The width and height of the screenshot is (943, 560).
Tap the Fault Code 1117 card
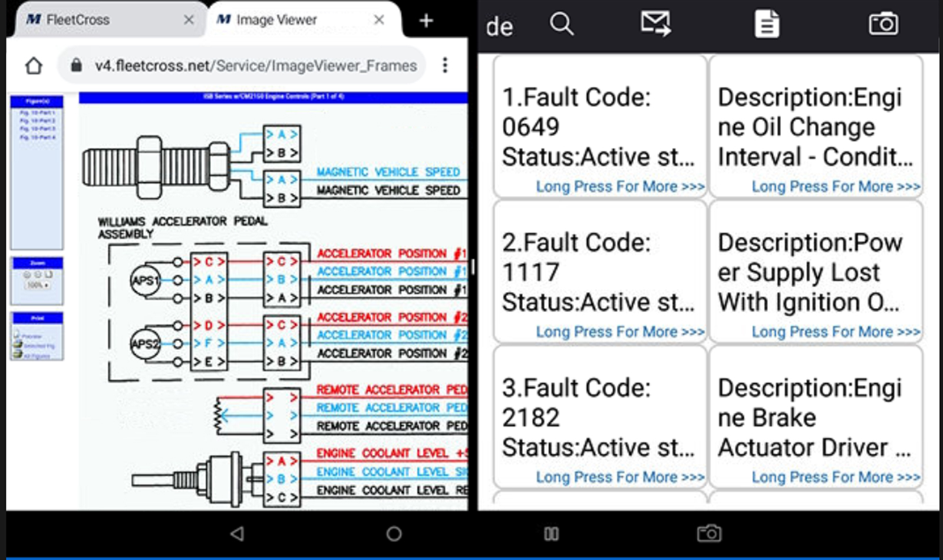(600, 271)
